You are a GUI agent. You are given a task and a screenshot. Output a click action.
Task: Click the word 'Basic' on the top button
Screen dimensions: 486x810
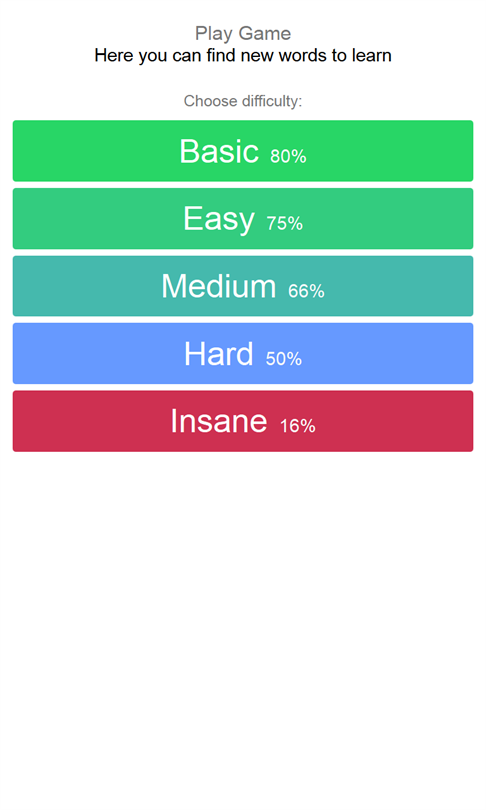(x=219, y=151)
